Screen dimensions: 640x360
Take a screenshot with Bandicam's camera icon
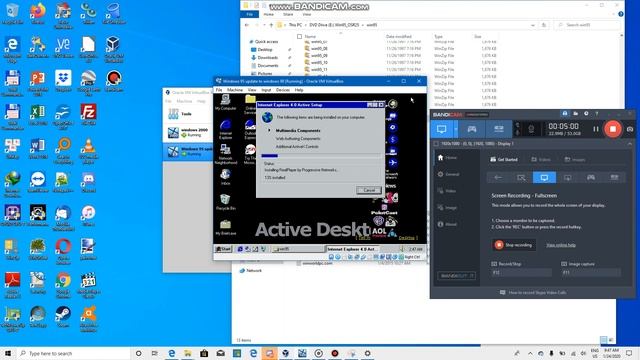pos(630,129)
